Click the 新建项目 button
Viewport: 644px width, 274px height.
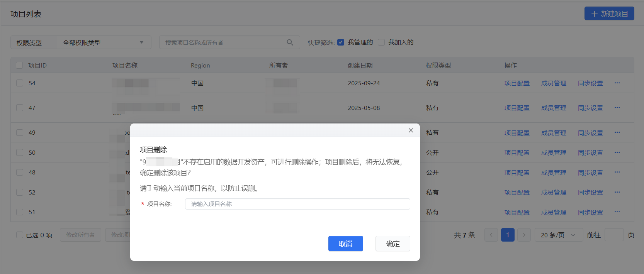609,14
